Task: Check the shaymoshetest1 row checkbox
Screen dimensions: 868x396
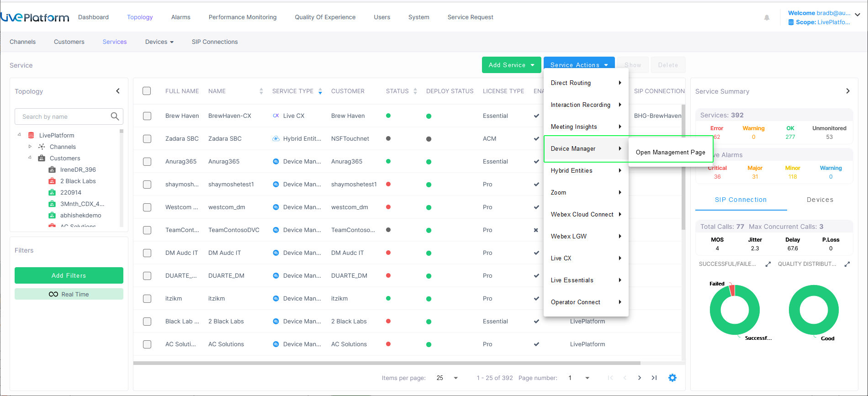Action: (x=147, y=185)
